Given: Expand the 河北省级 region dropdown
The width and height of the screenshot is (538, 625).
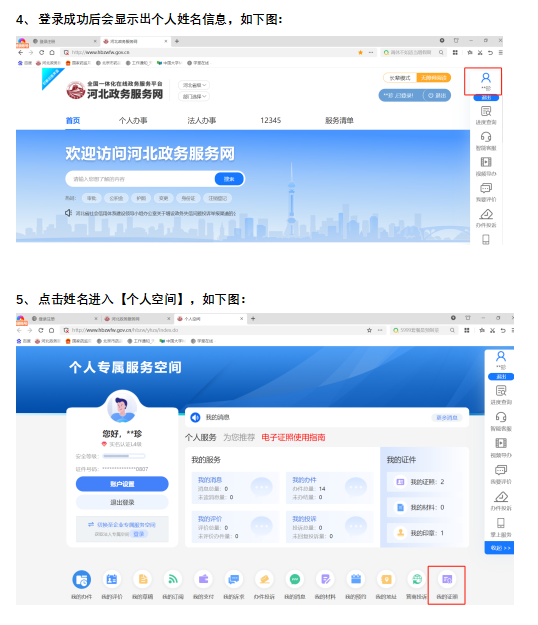Looking at the screenshot, I should point(194,85).
